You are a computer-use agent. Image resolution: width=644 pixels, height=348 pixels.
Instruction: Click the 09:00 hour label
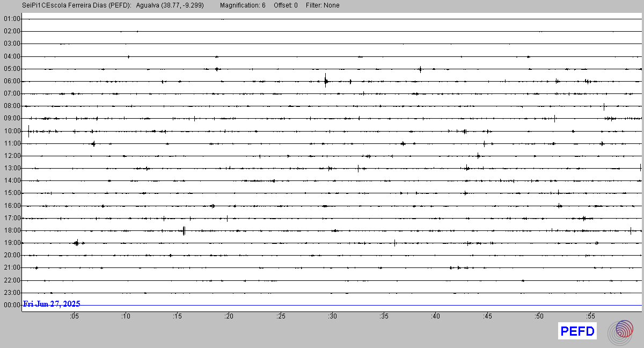tap(12, 118)
